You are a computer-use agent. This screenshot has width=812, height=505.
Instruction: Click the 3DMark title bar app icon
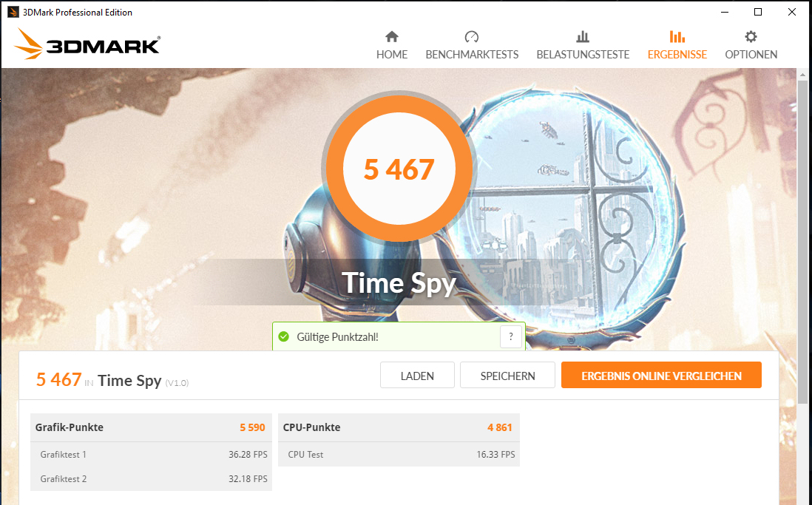[13, 12]
